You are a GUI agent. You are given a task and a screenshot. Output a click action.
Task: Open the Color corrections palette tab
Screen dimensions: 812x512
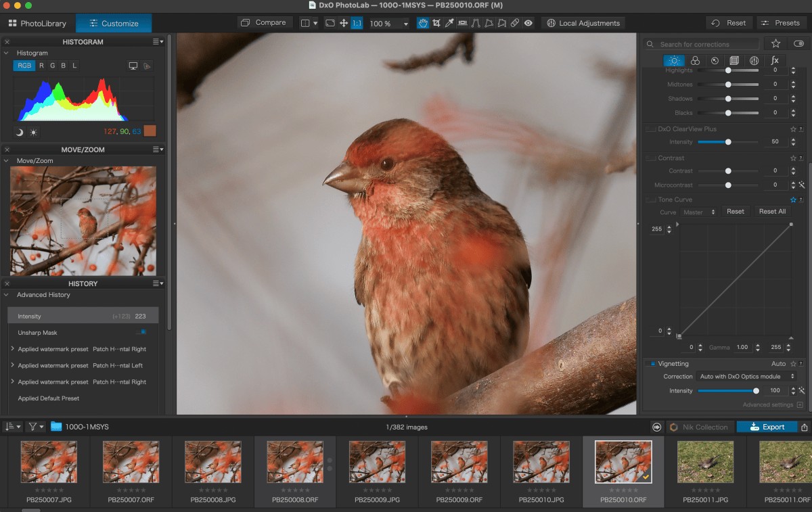pyautogui.click(x=695, y=60)
